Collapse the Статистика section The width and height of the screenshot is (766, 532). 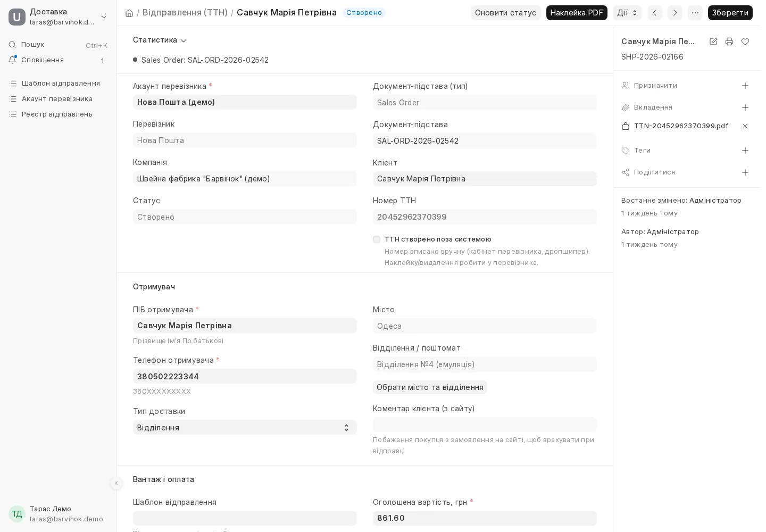click(160, 40)
